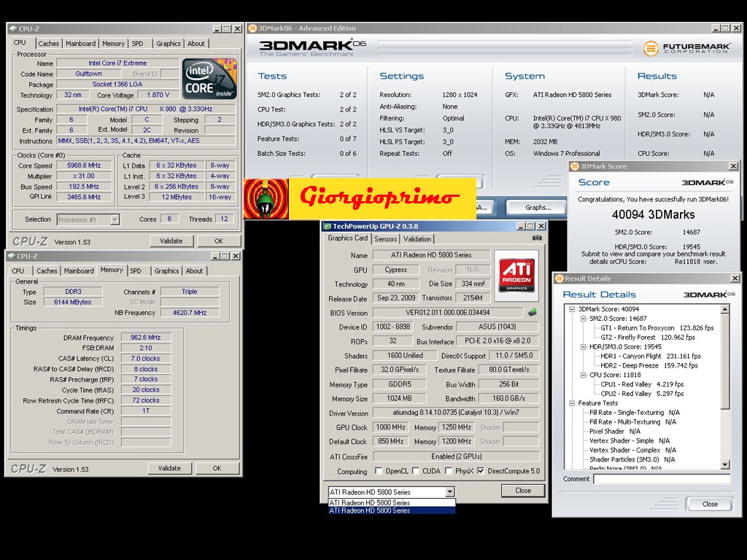This screenshot has width=747, height=560.
Task: Click the Graphs... button in 3DMark06
Action: [x=538, y=207]
